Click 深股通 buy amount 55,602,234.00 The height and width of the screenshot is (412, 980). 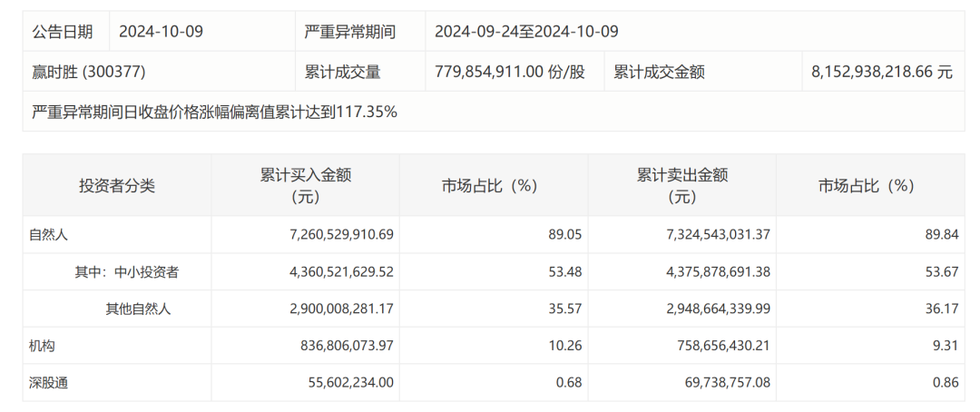pyautogui.click(x=342, y=383)
